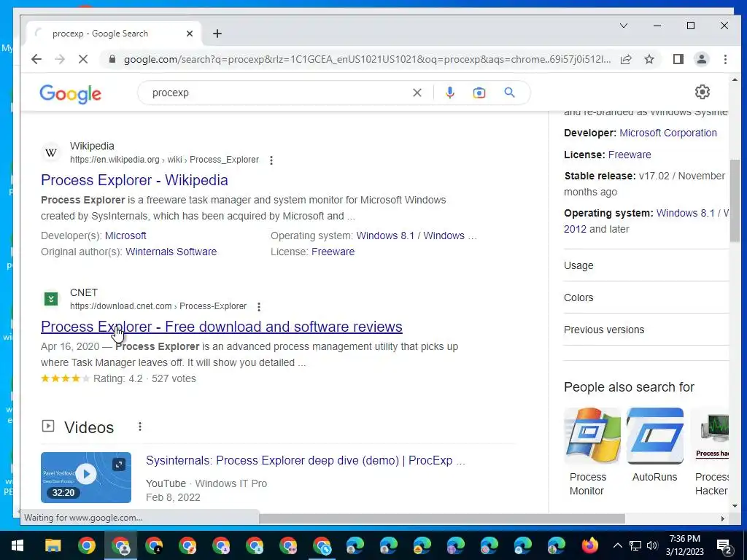Open the volume control tray icon
Screen dimensions: 747x560
(x=652, y=545)
